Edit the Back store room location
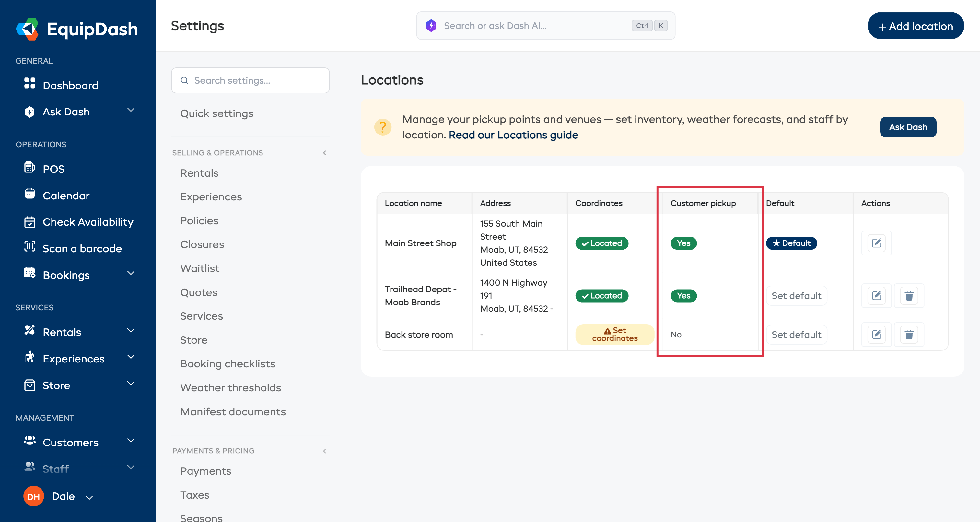The image size is (980, 522). coord(877,335)
